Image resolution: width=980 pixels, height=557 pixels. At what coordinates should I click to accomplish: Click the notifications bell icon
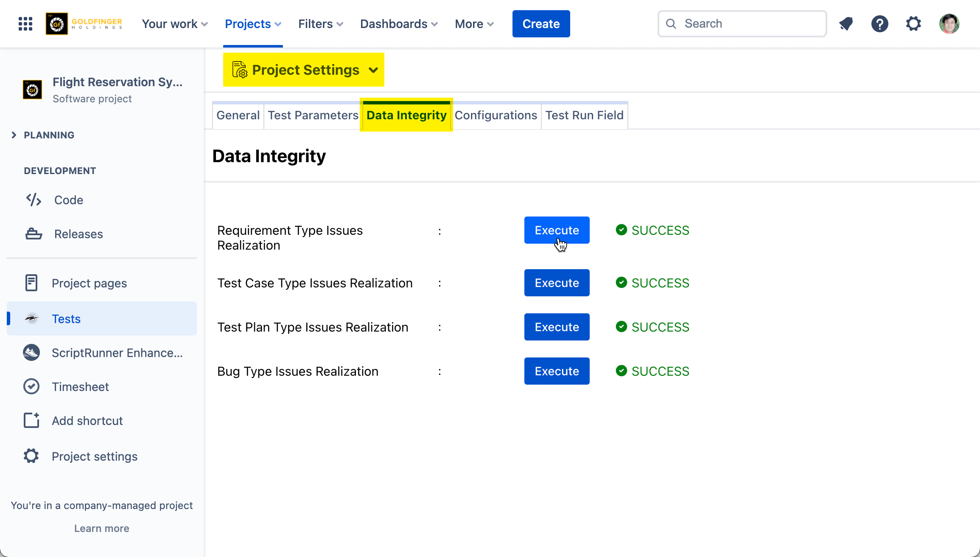click(x=846, y=24)
